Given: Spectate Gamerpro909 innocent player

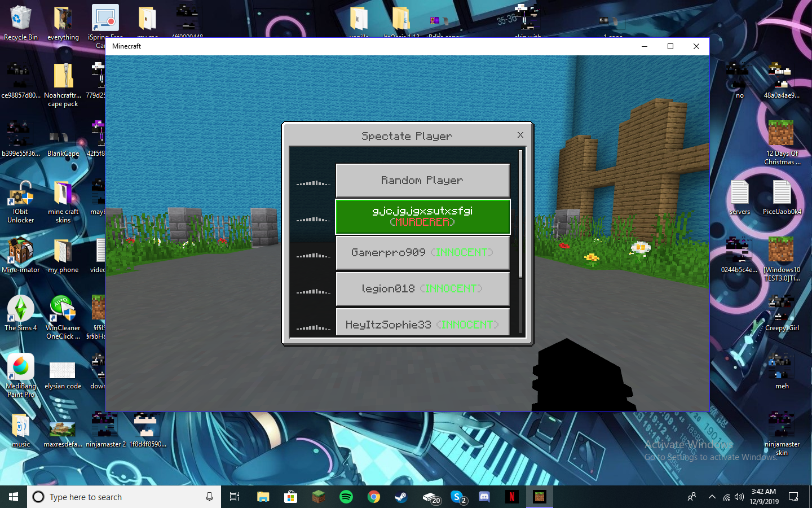Looking at the screenshot, I should (422, 252).
